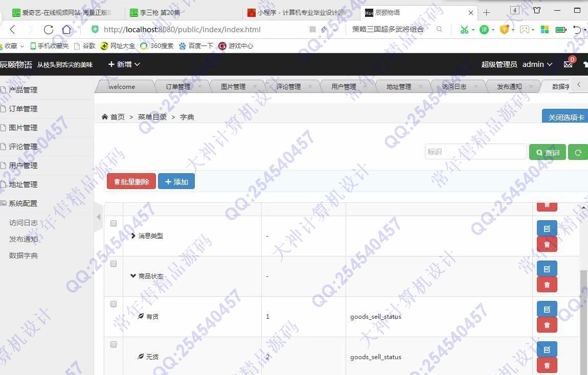The height and width of the screenshot is (375, 588).
Task: Click the edit icon for 商品状态 row
Action: pyautogui.click(x=547, y=269)
